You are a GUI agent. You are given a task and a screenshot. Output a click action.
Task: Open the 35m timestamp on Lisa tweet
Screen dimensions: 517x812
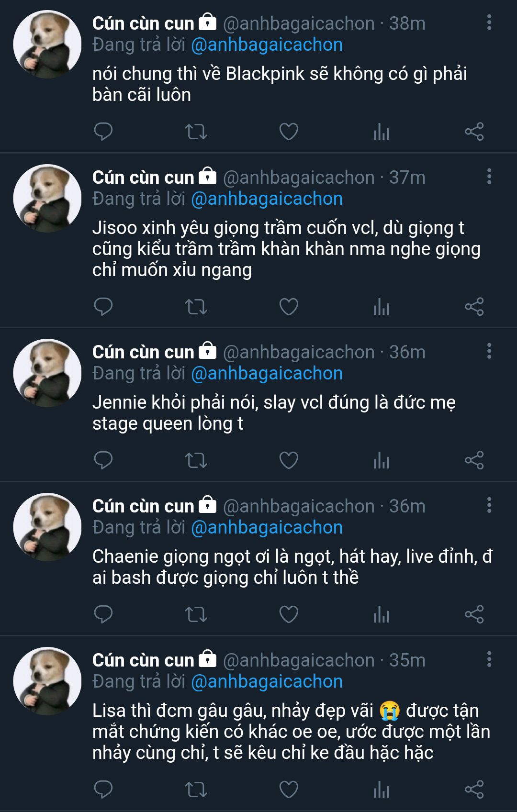click(x=407, y=660)
